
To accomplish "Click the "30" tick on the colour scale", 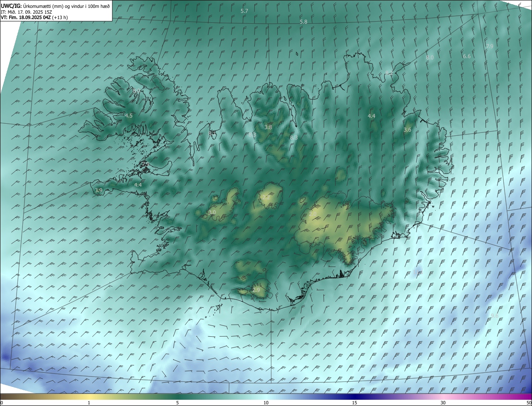I will coord(443,403).
